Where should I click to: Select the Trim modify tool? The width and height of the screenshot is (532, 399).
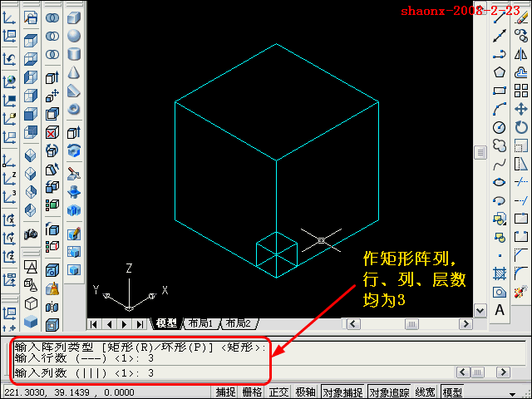pyautogui.click(x=521, y=183)
